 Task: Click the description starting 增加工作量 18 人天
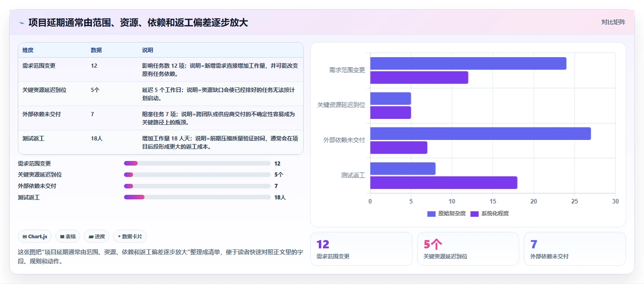pos(220,142)
